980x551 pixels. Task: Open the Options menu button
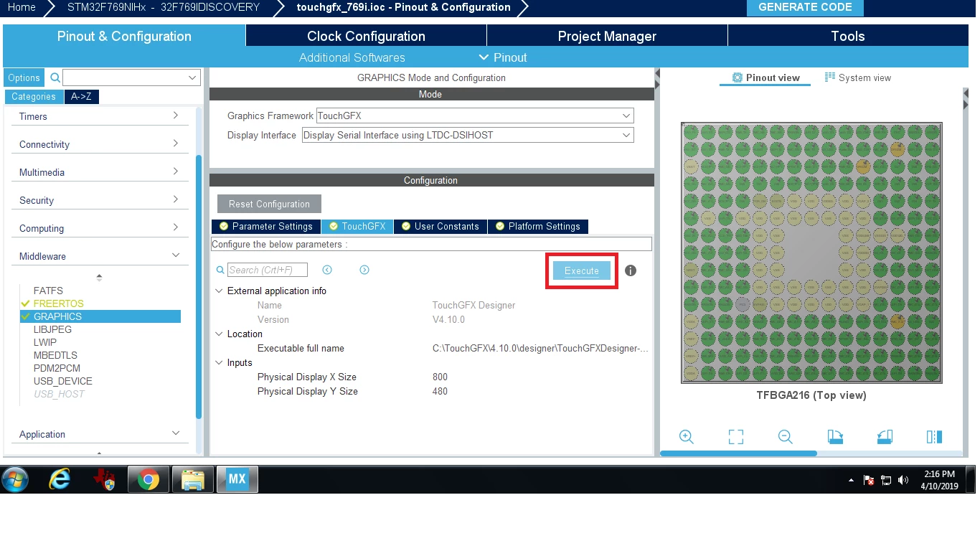tap(24, 77)
